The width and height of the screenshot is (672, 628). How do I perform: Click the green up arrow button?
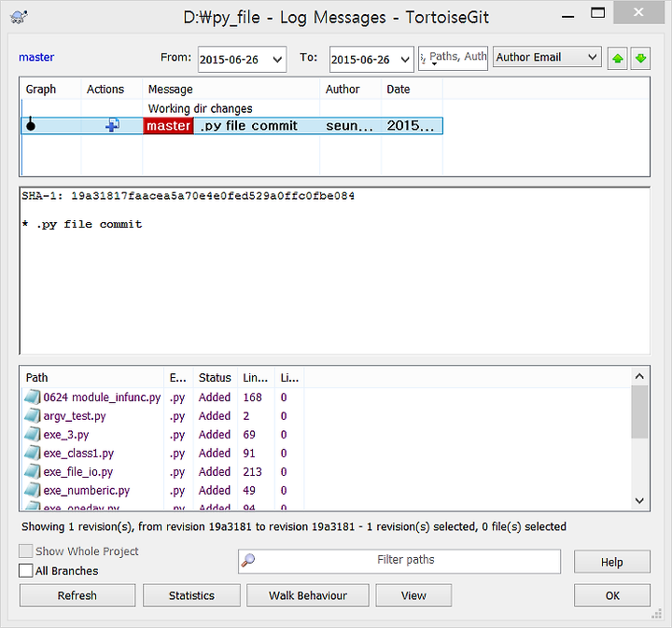(618, 58)
